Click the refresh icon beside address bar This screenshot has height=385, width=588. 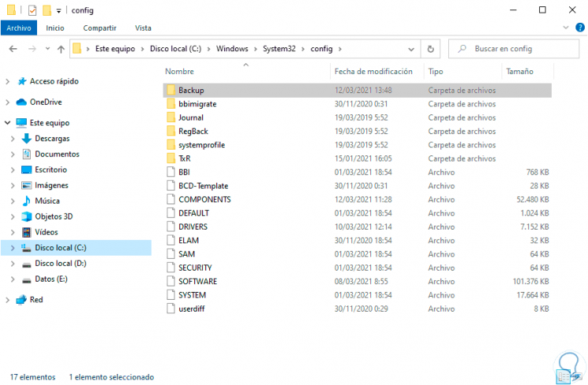(x=430, y=49)
